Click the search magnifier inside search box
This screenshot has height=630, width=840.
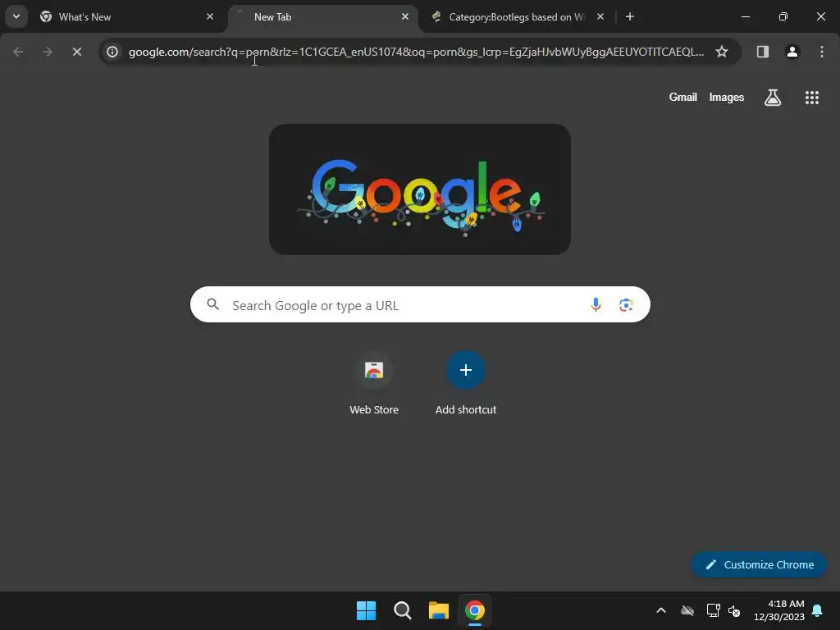point(213,305)
